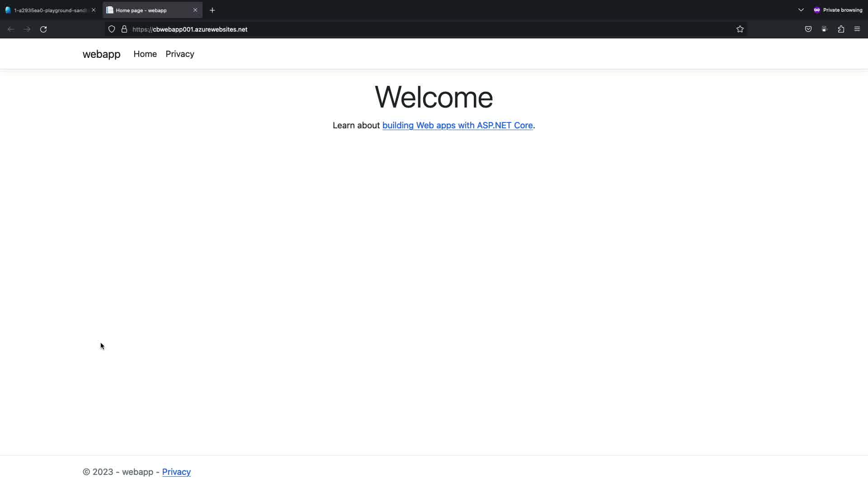Switch to the playground-sandbox tab
Screen dimensions: 868x488
point(47,10)
